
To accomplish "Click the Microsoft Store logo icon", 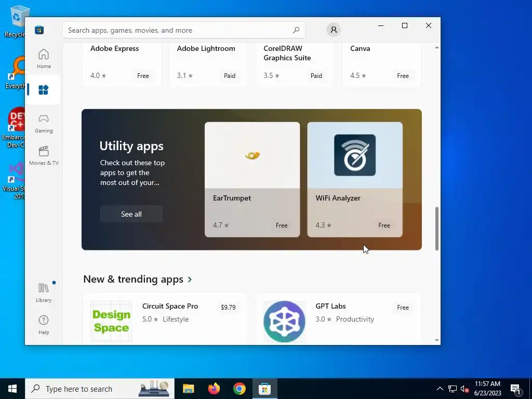I will tap(39, 30).
